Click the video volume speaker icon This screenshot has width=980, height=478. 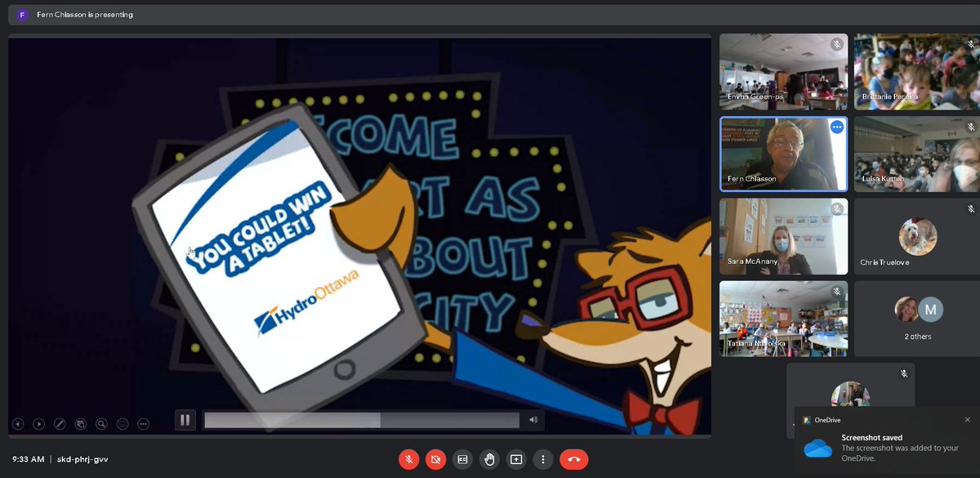(x=533, y=420)
